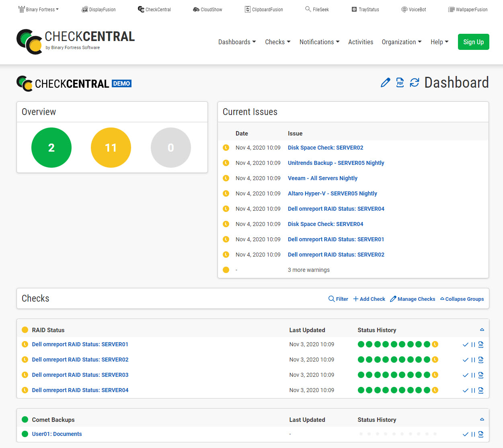The height and width of the screenshot is (448, 503).
Task: Open Veeam - All Servers Nightly issue
Action: click(x=322, y=178)
